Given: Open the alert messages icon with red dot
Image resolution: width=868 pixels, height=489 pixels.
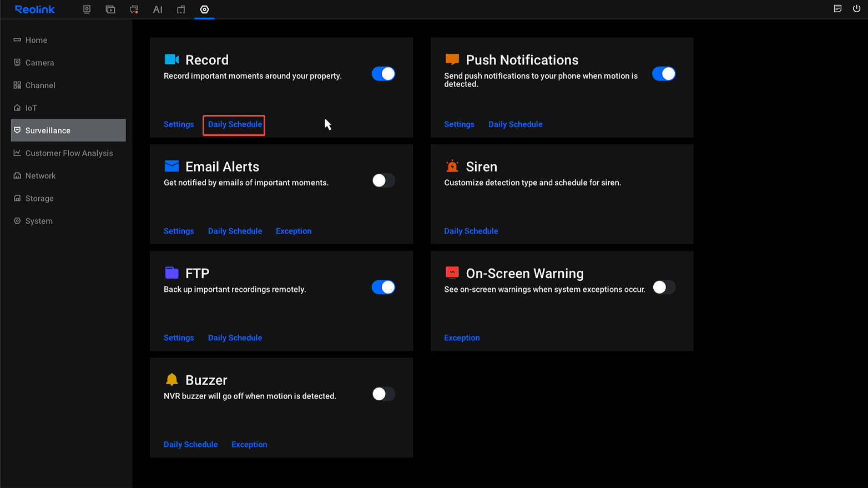Looking at the screenshot, I should coord(134,9).
